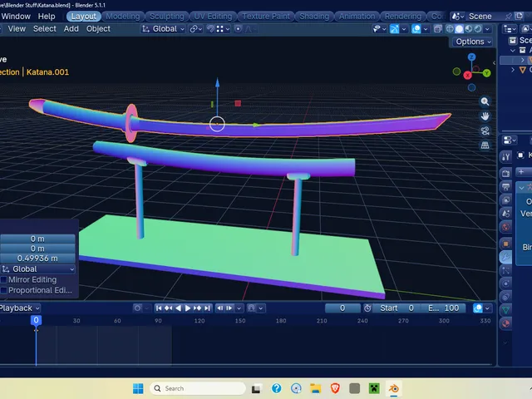Toggle the use preview range clock icon
Image resolution: width=532 pixels, height=399 pixels.
click(x=367, y=308)
